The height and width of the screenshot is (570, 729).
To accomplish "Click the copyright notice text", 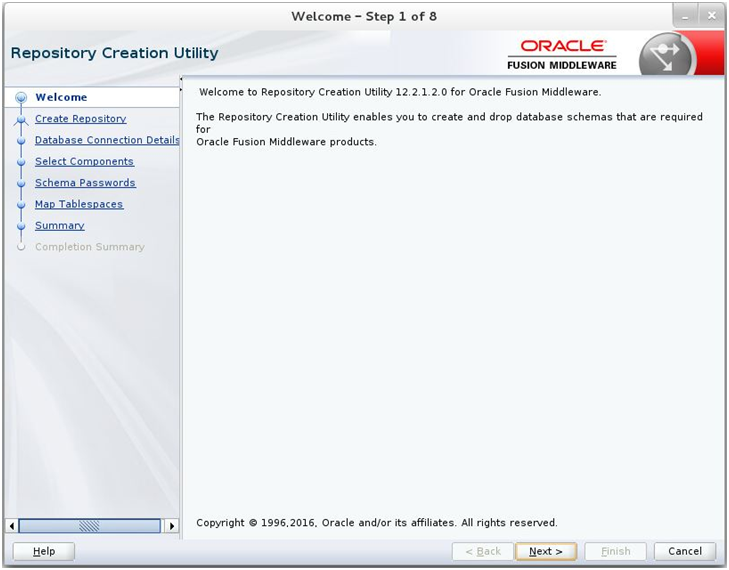I will click(377, 523).
